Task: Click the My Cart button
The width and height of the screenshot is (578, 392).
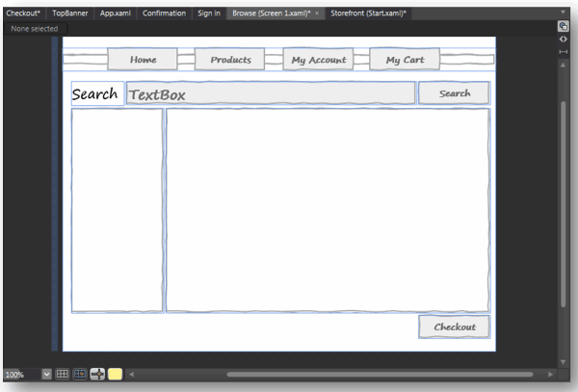Action: 405,60
